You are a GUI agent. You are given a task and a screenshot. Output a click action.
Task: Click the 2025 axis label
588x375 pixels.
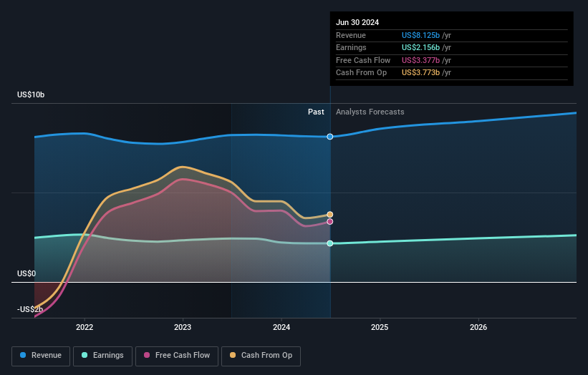pyautogui.click(x=380, y=327)
